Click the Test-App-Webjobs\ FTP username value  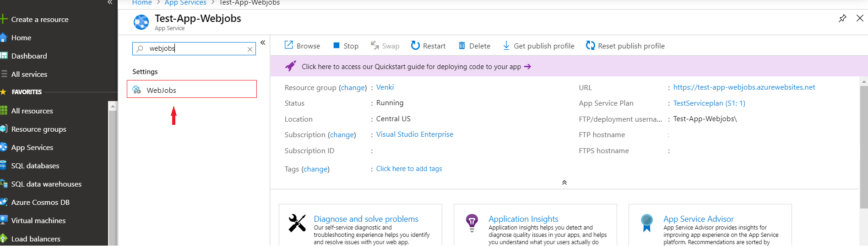click(x=705, y=119)
